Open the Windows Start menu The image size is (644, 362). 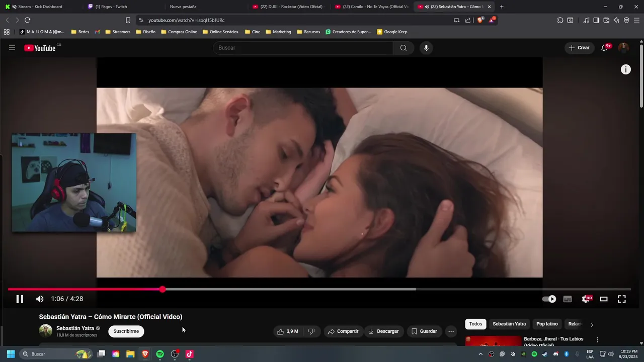click(x=11, y=354)
